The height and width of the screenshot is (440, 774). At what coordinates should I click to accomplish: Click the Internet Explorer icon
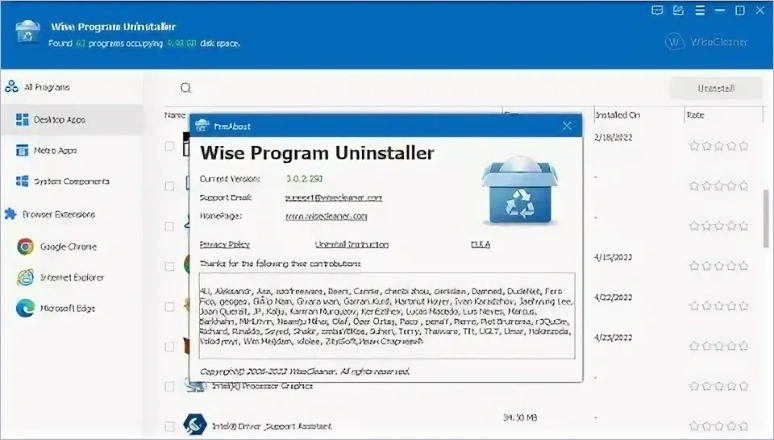point(25,277)
